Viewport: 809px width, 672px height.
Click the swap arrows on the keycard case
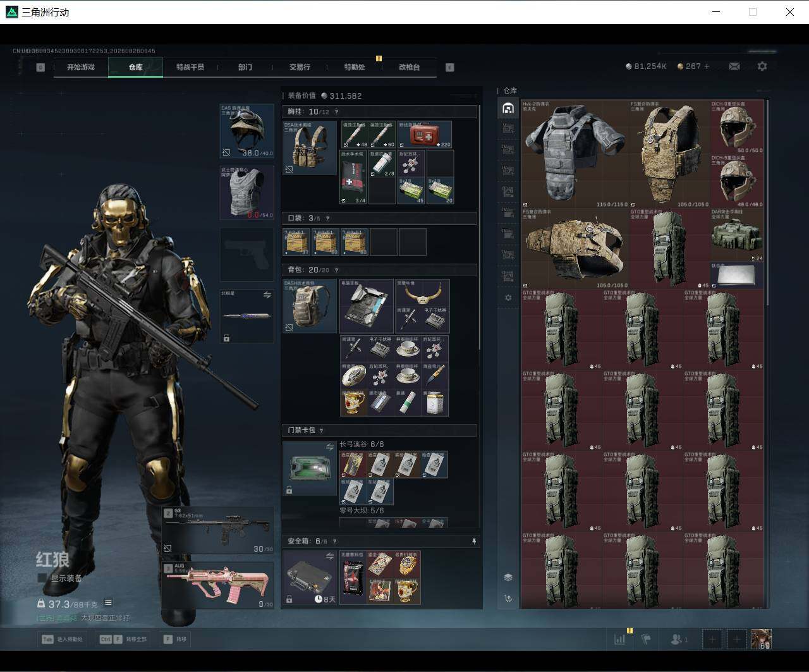pos(330,447)
